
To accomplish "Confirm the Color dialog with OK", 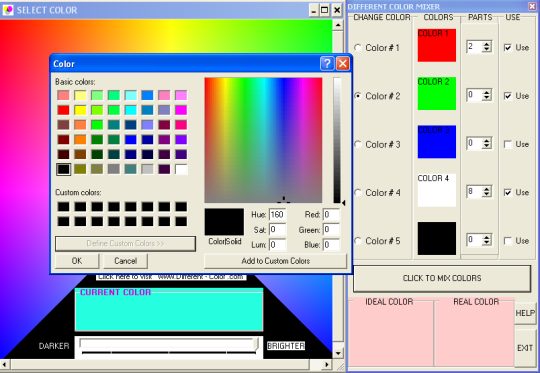I will point(77,261).
